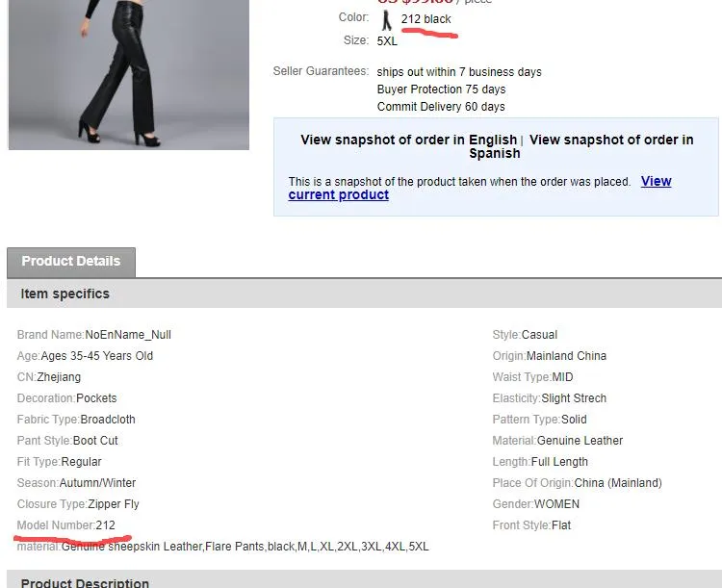This screenshot has height=588, width=722.
Task: Click View snapshot of order in English
Action: [408, 140]
